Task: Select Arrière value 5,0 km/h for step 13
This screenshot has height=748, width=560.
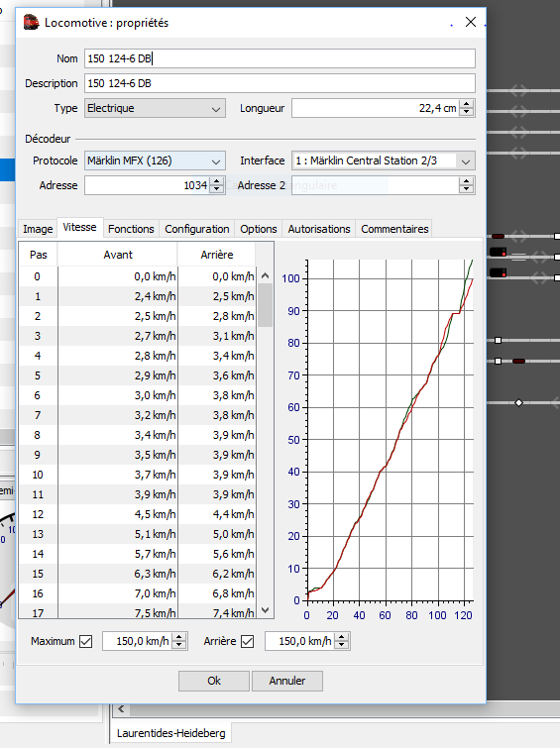Action: point(217,534)
